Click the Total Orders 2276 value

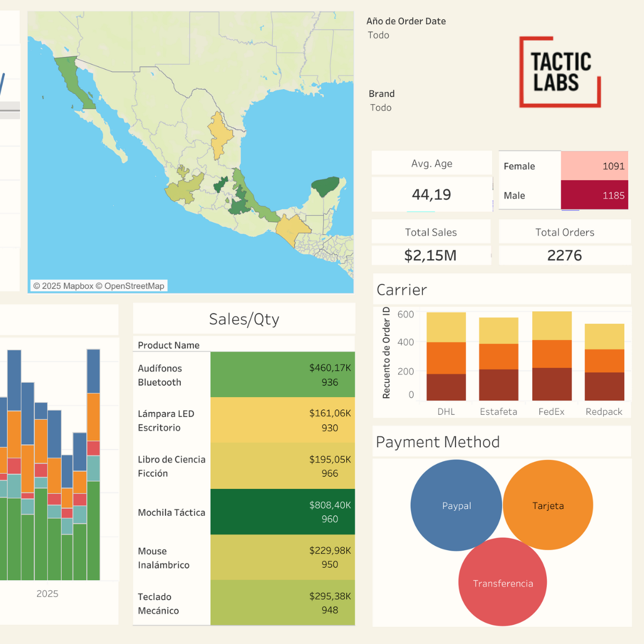pos(565,255)
